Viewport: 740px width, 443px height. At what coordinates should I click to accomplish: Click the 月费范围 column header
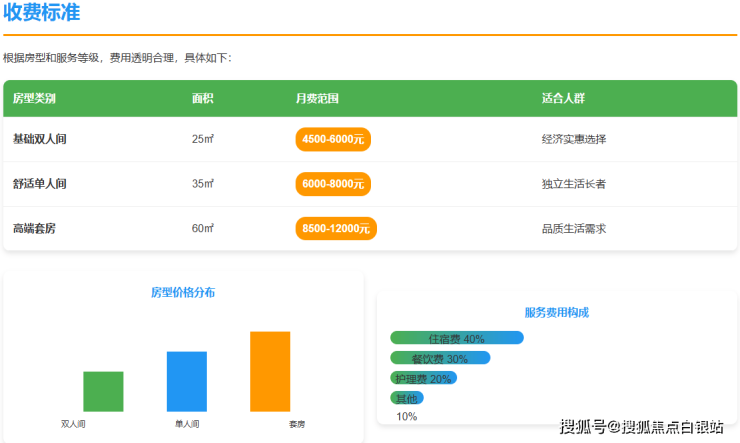317,99
